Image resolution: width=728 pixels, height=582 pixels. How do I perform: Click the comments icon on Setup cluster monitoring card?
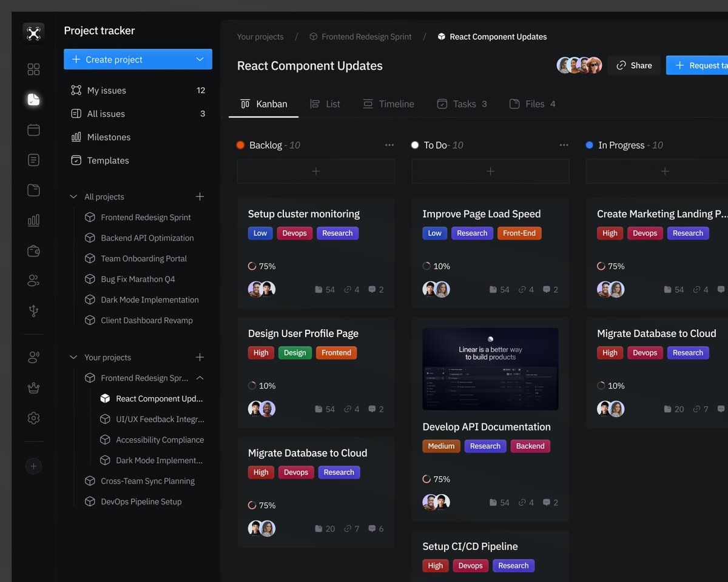pos(372,290)
